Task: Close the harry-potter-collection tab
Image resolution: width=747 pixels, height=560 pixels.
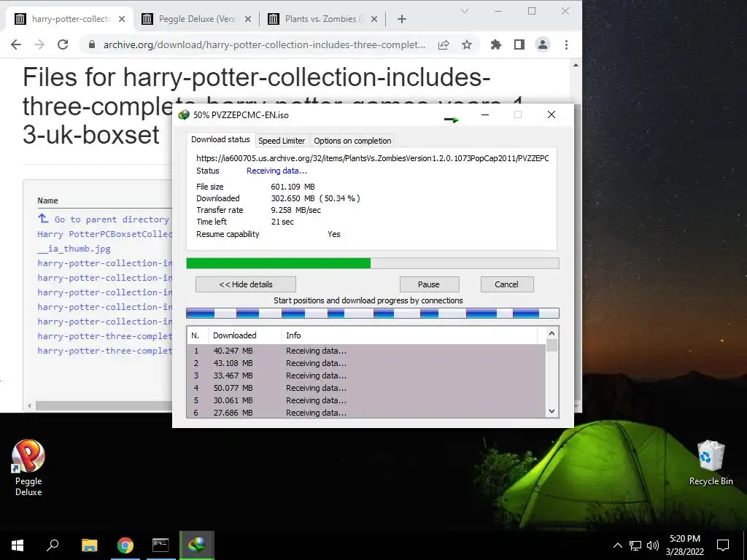Action: point(122,19)
